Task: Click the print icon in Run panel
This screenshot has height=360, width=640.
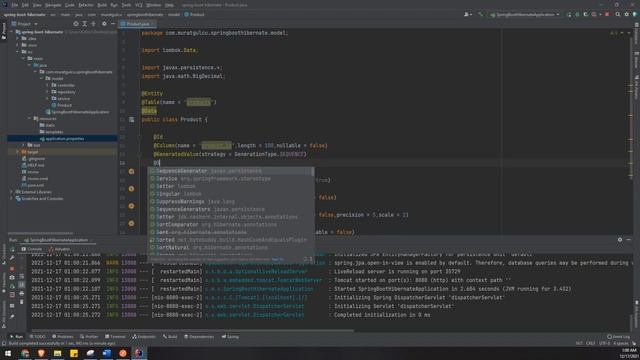Action: pyautogui.click(x=22, y=293)
